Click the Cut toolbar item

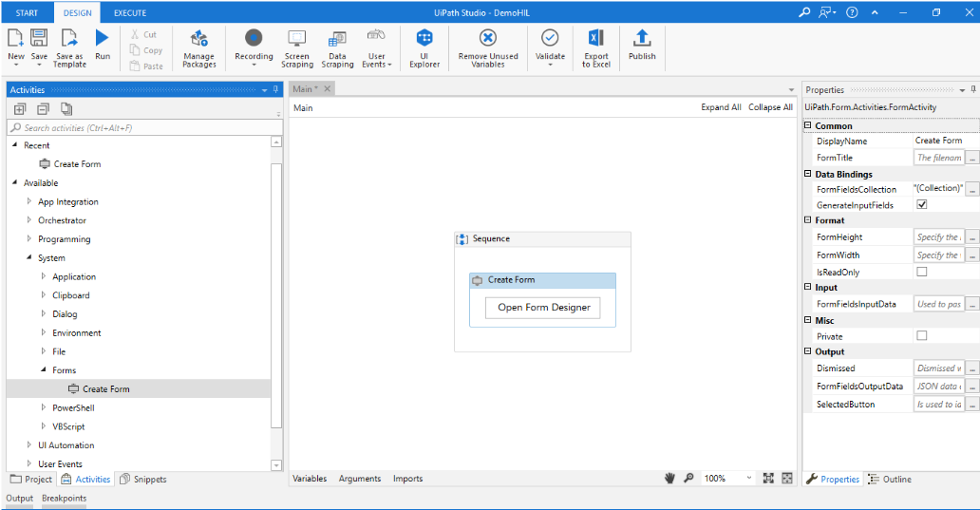pos(143,35)
